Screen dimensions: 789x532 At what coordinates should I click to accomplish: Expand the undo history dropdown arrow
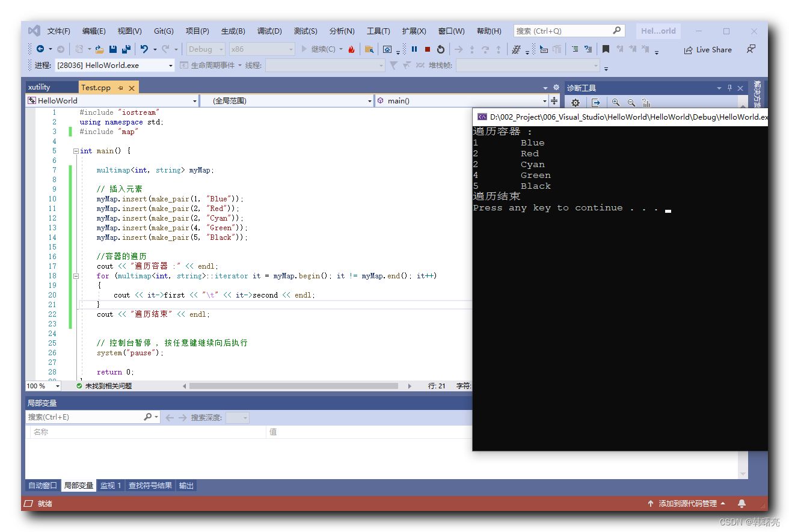[155, 49]
